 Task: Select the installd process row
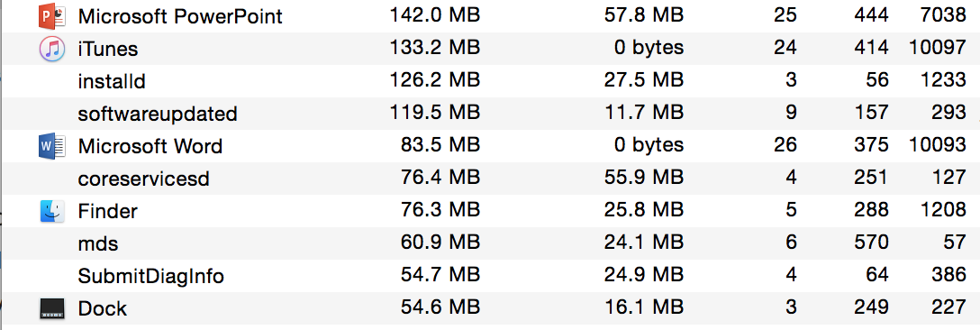[x=490, y=81]
